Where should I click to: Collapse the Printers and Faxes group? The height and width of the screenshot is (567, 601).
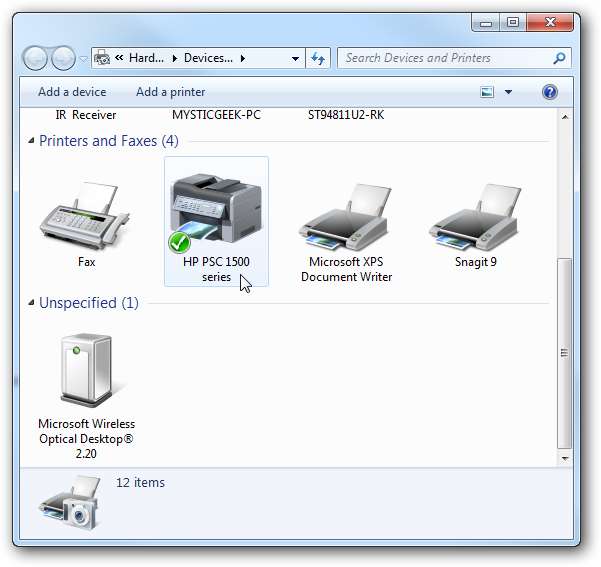tap(30, 141)
